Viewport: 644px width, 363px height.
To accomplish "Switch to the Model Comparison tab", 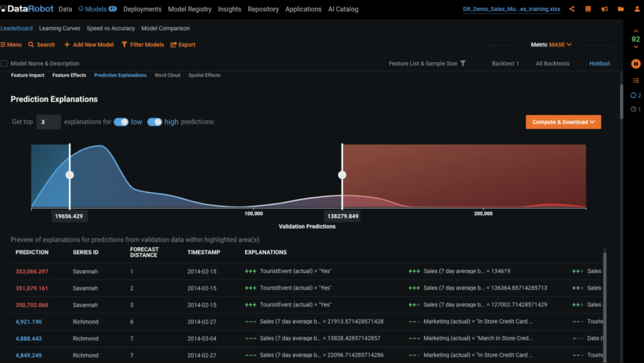I will tap(165, 28).
